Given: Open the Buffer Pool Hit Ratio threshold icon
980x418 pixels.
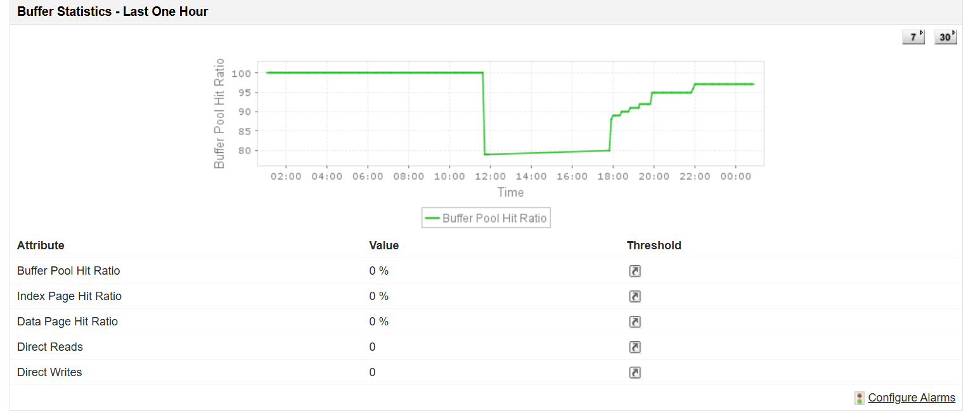Looking at the screenshot, I should pyautogui.click(x=635, y=271).
